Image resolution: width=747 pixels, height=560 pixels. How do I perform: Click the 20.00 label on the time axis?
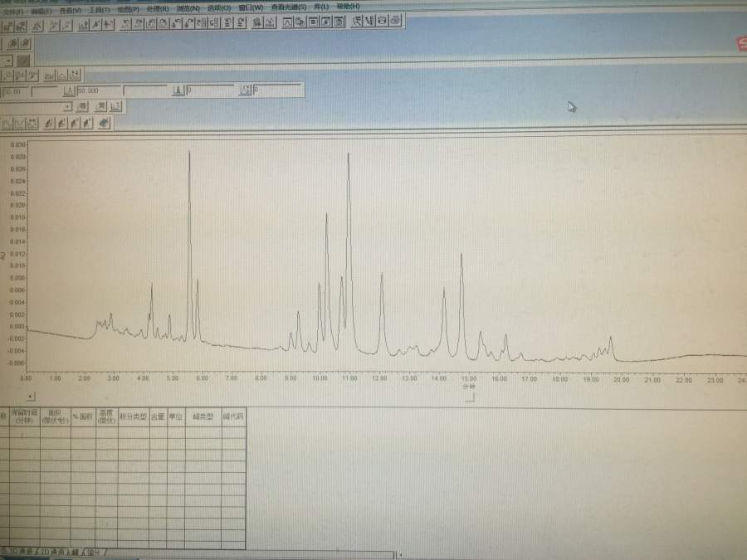pos(621,379)
